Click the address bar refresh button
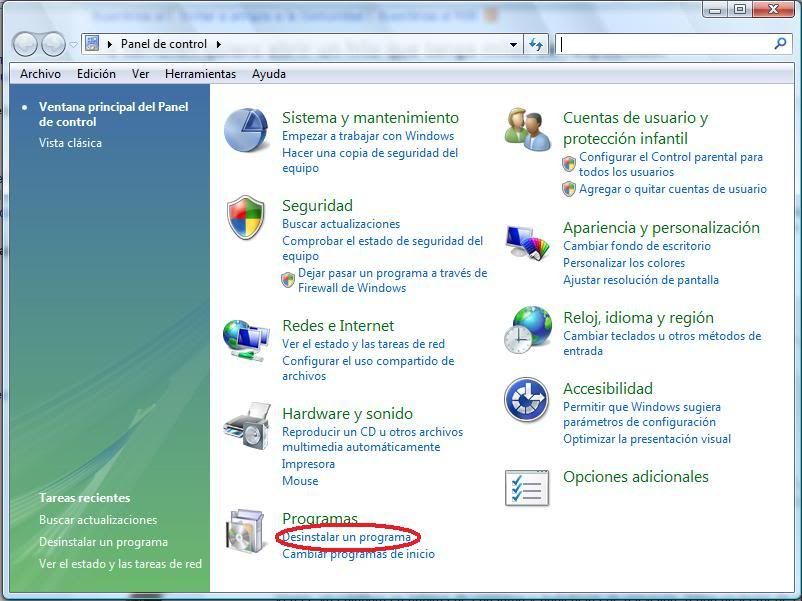 (x=537, y=45)
